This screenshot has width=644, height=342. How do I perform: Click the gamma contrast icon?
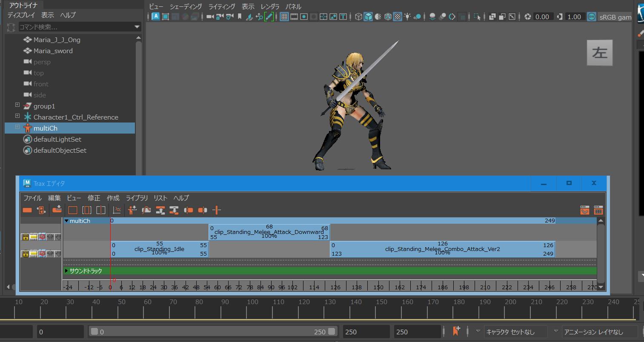click(x=560, y=17)
